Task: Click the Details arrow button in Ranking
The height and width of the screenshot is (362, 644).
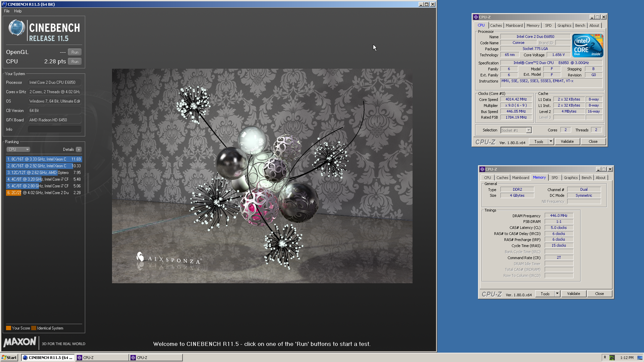Action: point(78,149)
